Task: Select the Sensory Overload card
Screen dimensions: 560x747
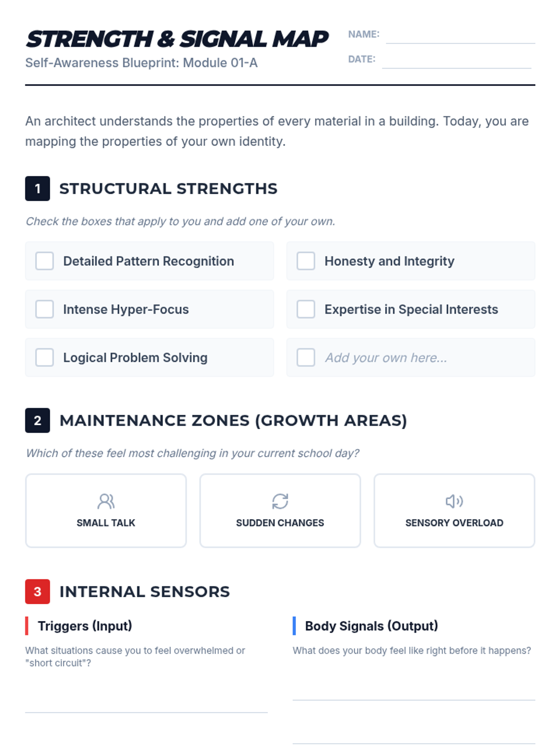Action: click(x=454, y=511)
